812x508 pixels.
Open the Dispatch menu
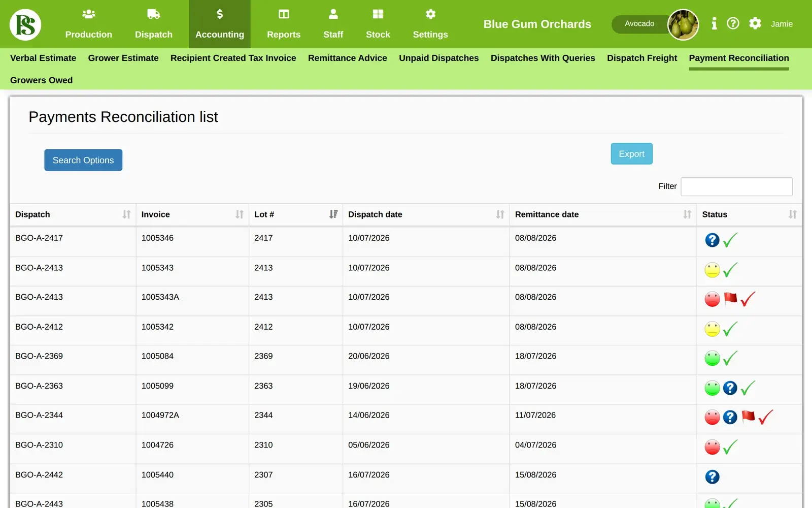pyautogui.click(x=153, y=24)
